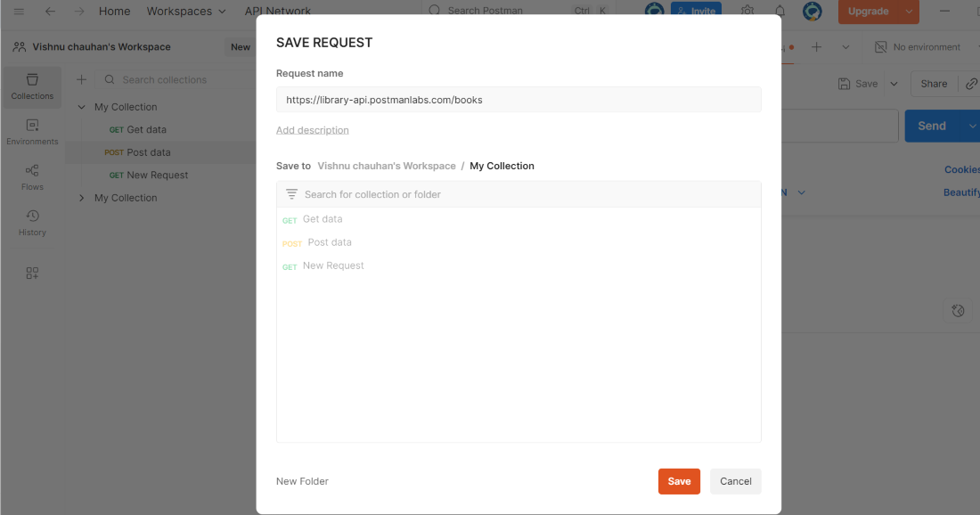The width and height of the screenshot is (980, 515).
Task: Click the Add description link
Action: click(313, 130)
